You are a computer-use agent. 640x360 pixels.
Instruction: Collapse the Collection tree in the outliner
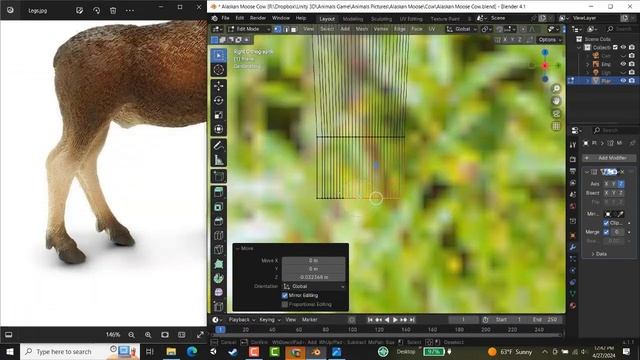click(x=579, y=48)
